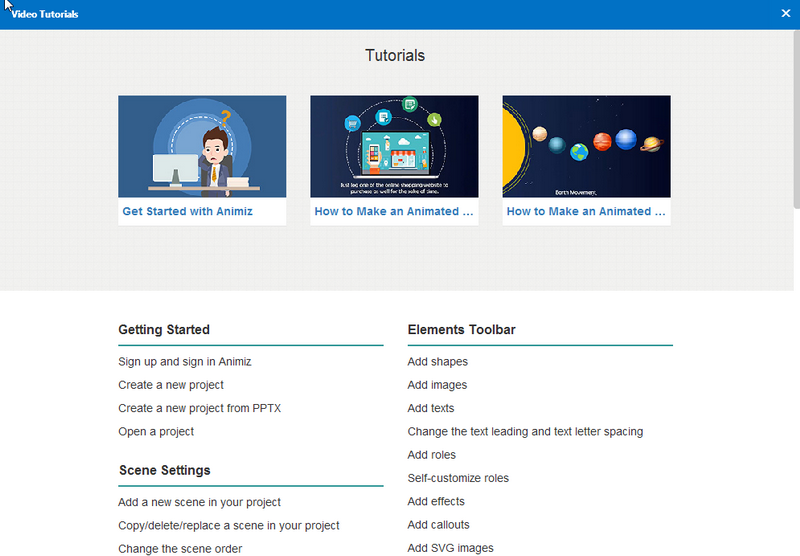Click the 'Video Tutorials' window title
The image size is (800, 556).
click(x=45, y=14)
